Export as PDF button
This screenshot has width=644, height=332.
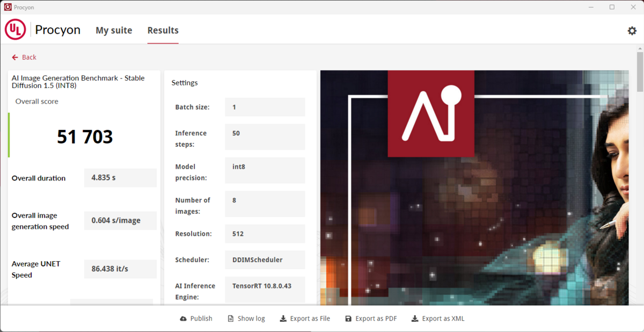(x=371, y=319)
